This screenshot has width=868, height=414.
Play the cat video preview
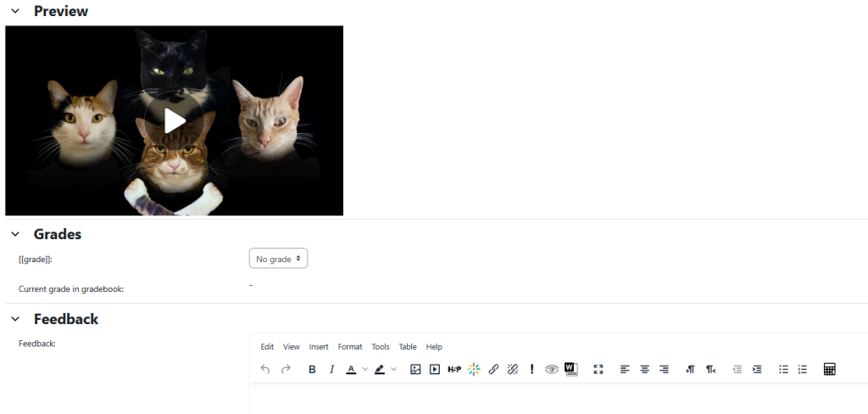pos(174,120)
